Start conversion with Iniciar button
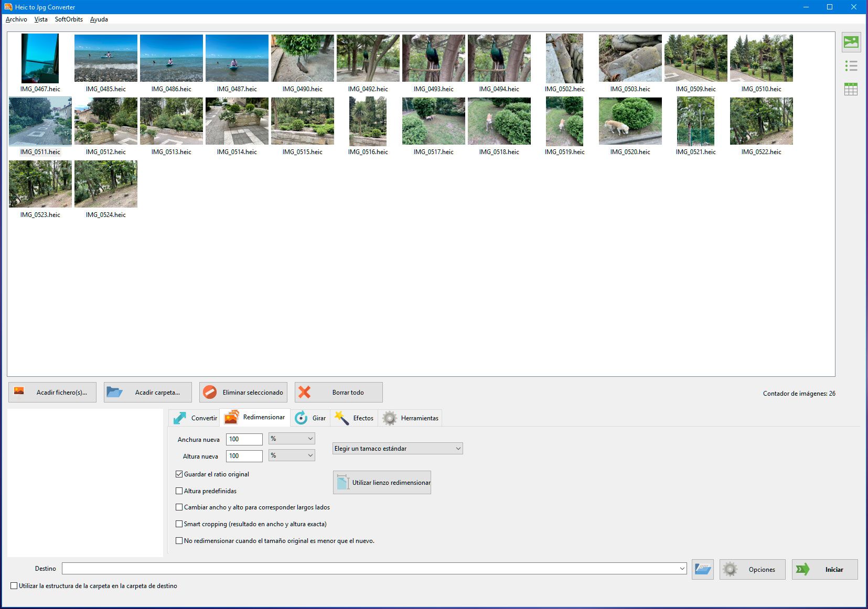The image size is (868, 609). [825, 569]
